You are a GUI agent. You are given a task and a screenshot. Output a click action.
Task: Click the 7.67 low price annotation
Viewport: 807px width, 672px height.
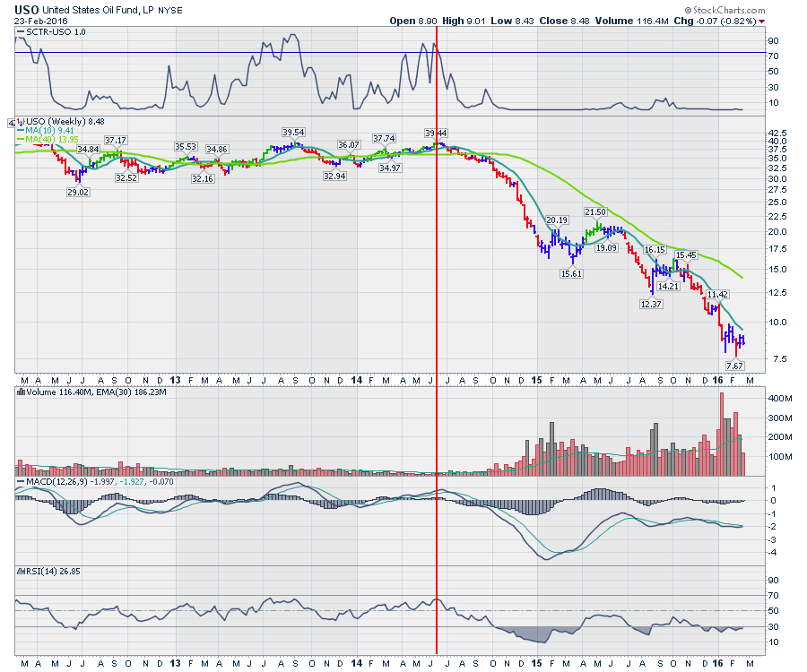(x=735, y=366)
